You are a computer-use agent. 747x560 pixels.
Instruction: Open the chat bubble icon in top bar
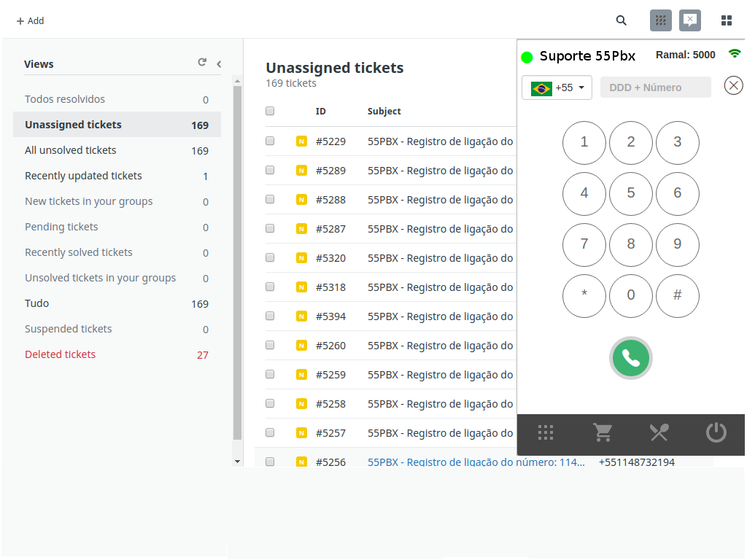coord(689,20)
